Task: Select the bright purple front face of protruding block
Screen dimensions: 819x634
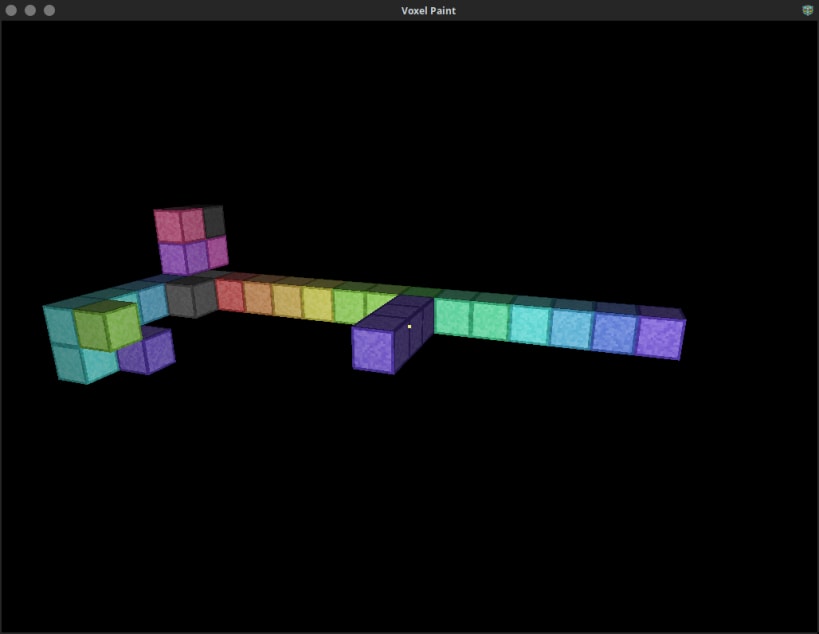Action: tap(373, 349)
